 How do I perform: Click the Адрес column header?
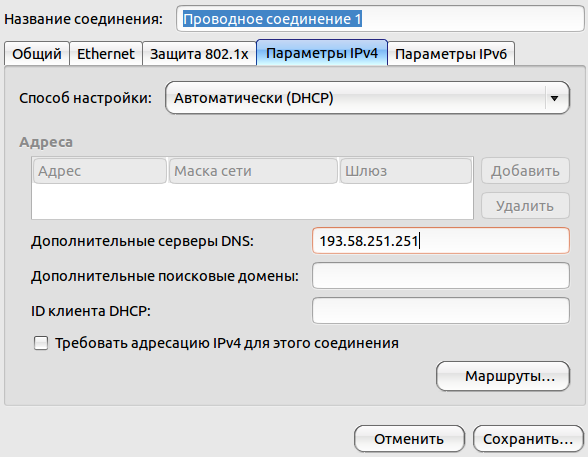100,171
